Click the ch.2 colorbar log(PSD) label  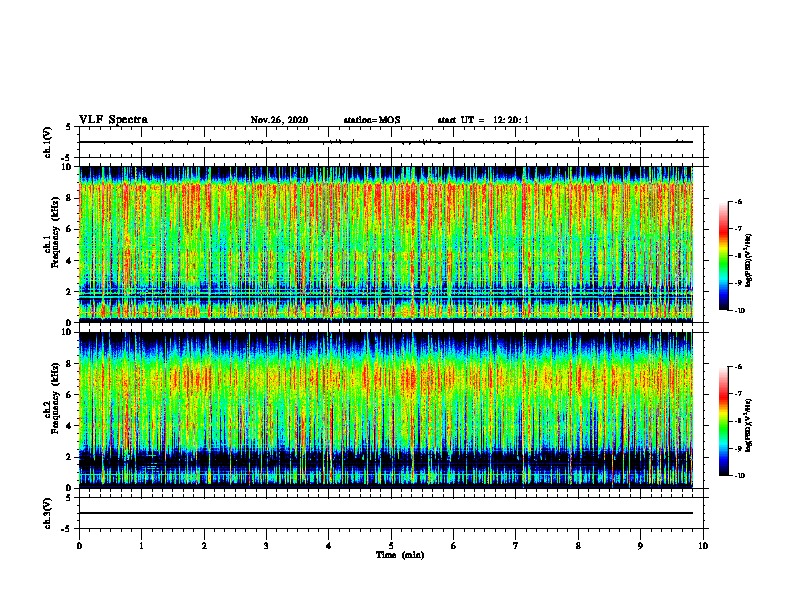[749, 425]
